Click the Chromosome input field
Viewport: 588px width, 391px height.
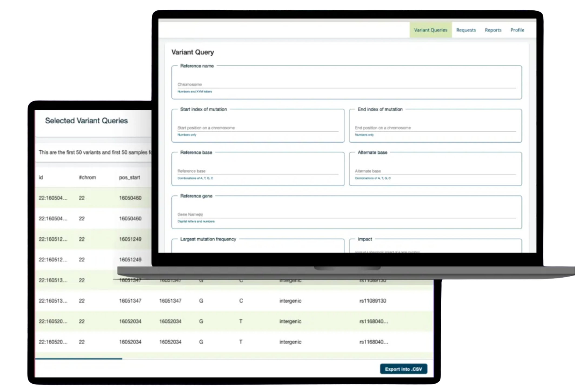click(346, 84)
